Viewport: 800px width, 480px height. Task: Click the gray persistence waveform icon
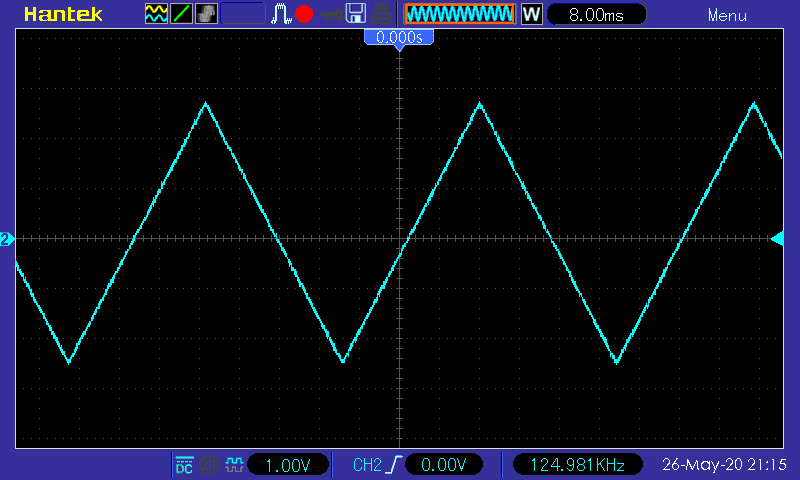click(206, 14)
